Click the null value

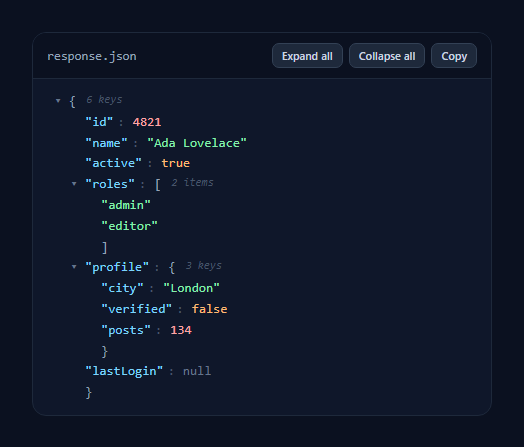197,371
